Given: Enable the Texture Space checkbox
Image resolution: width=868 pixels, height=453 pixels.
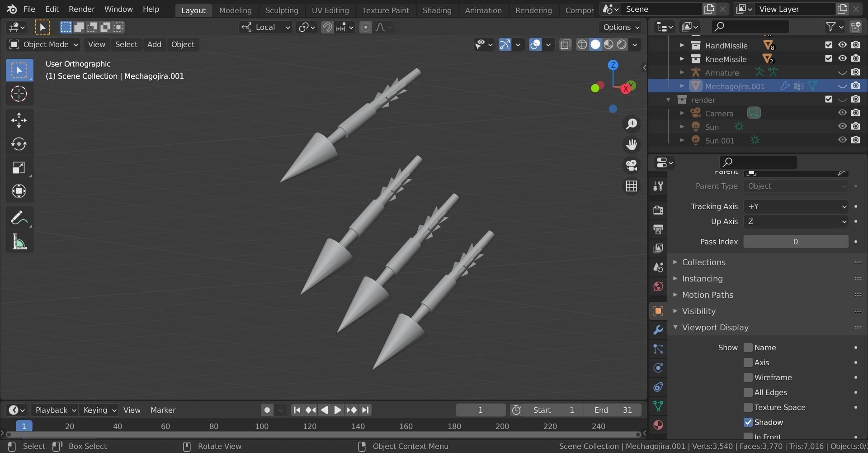Looking at the screenshot, I should [x=748, y=407].
